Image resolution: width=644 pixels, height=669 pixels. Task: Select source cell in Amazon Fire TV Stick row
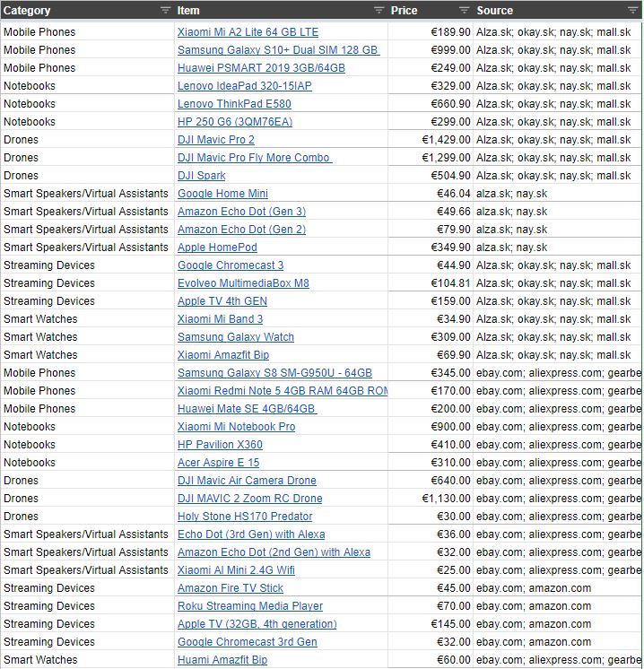point(557,587)
